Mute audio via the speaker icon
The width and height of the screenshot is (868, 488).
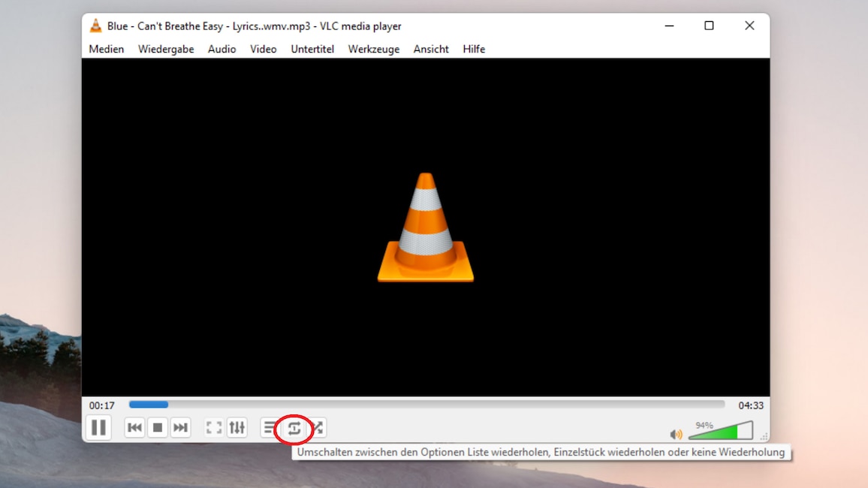click(x=674, y=434)
